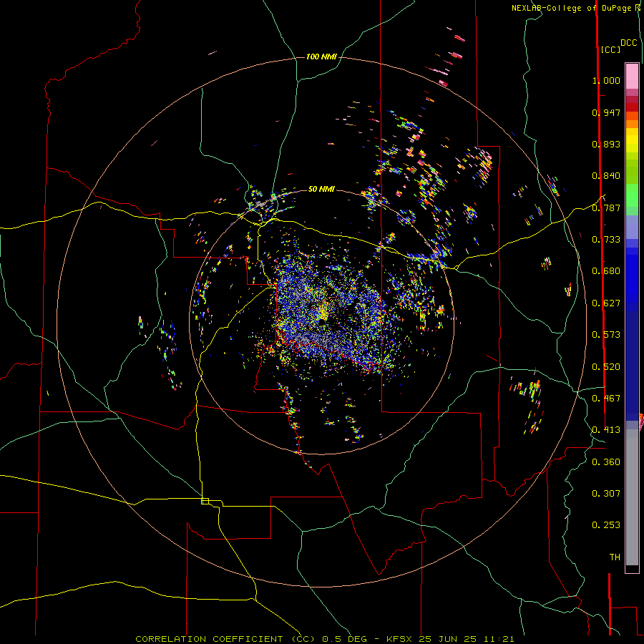Click the 0.627 legend value

pos(606,303)
